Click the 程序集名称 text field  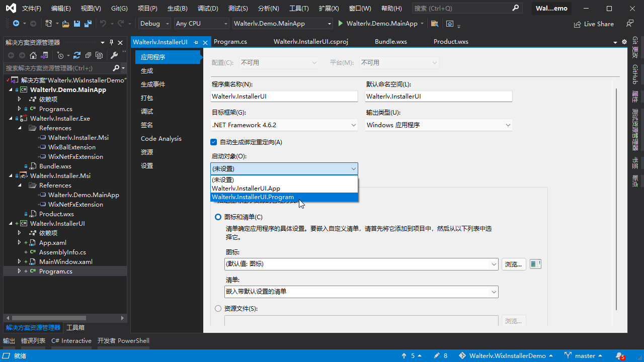[284, 96]
